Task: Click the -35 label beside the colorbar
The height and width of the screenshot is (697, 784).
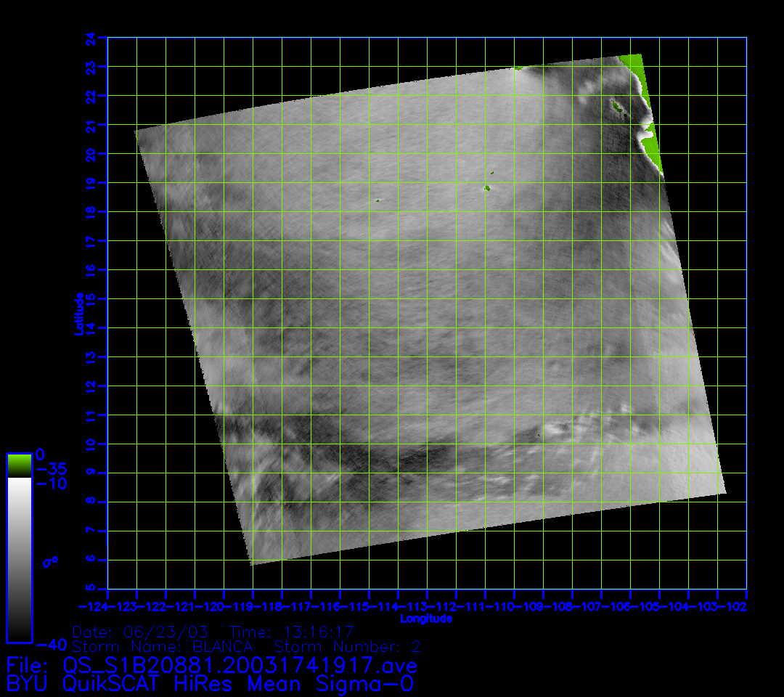Action: (51, 468)
